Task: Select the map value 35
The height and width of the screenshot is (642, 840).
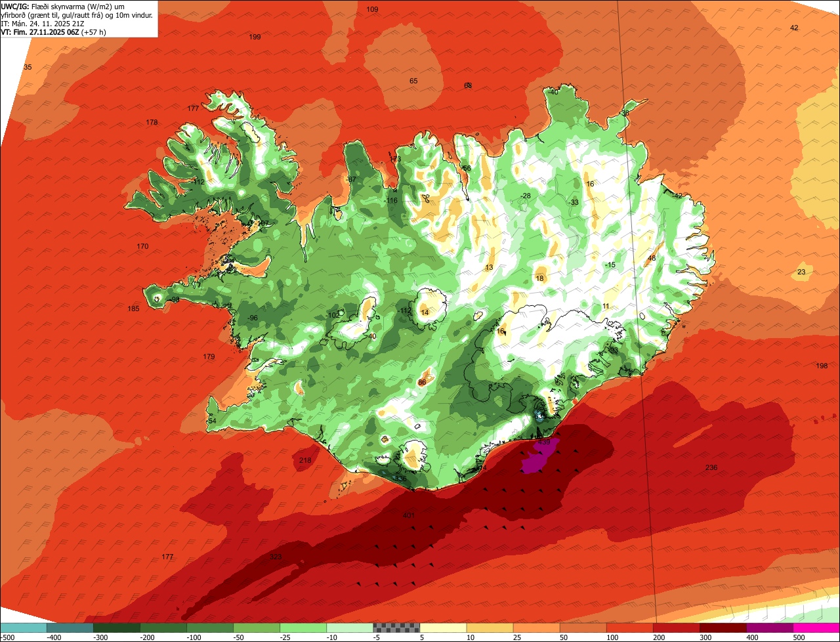Action: point(28,67)
